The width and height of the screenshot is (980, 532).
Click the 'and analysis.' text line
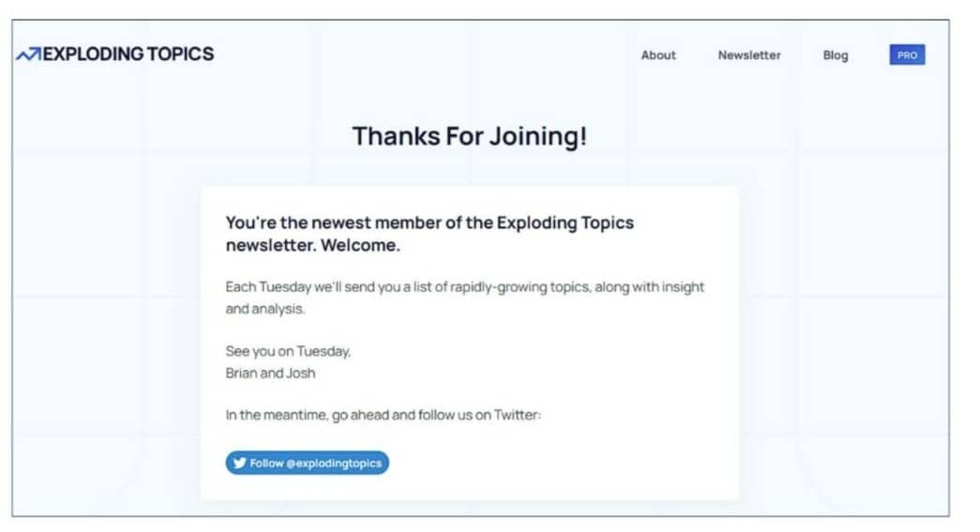point(265,309)
